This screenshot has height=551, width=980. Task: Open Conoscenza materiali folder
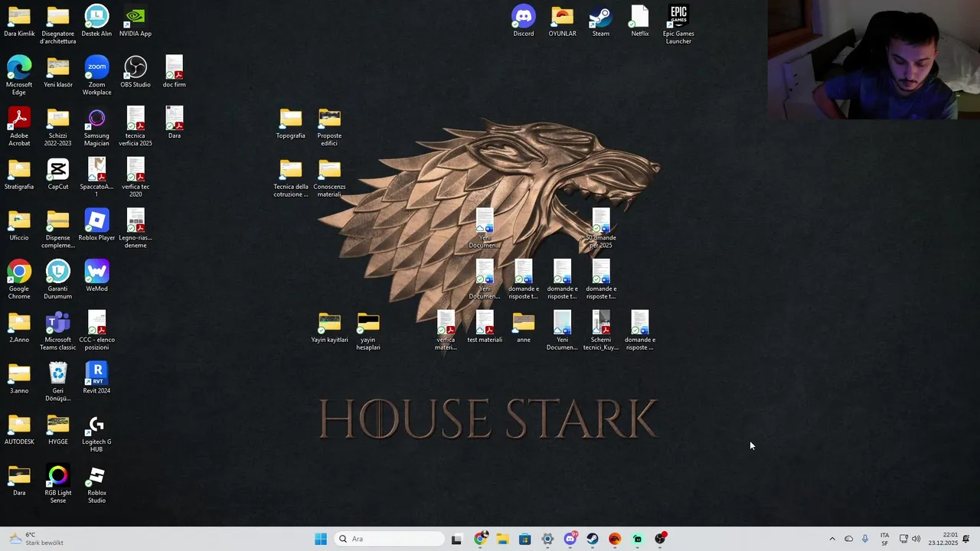click(x=329, y=178)
